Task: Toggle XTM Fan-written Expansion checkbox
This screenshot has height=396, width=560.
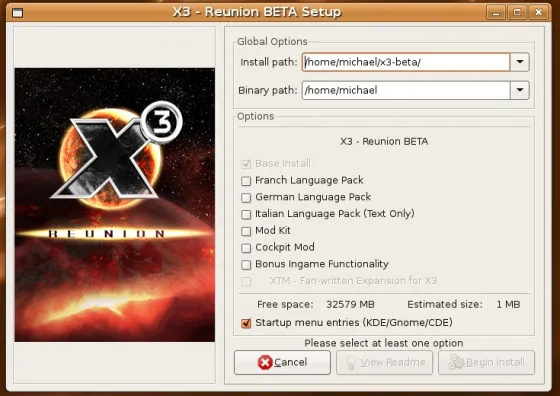Action: pyautogui.click(x=246, y=281)
